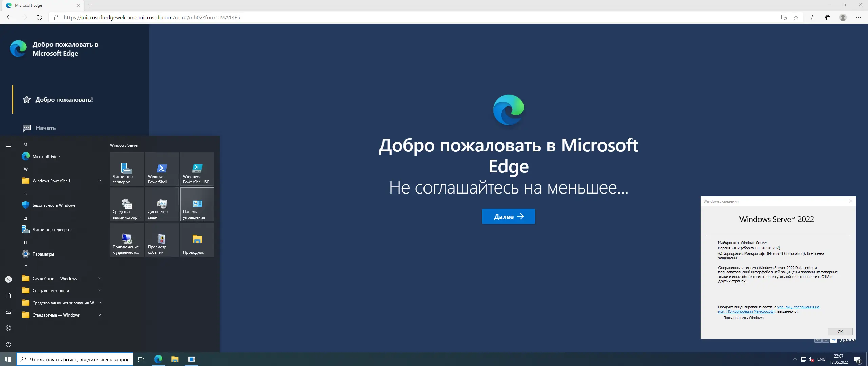Screen dimensions: 868x366
Task: Open the Microsoft license terms link
Action: (798, 307)
